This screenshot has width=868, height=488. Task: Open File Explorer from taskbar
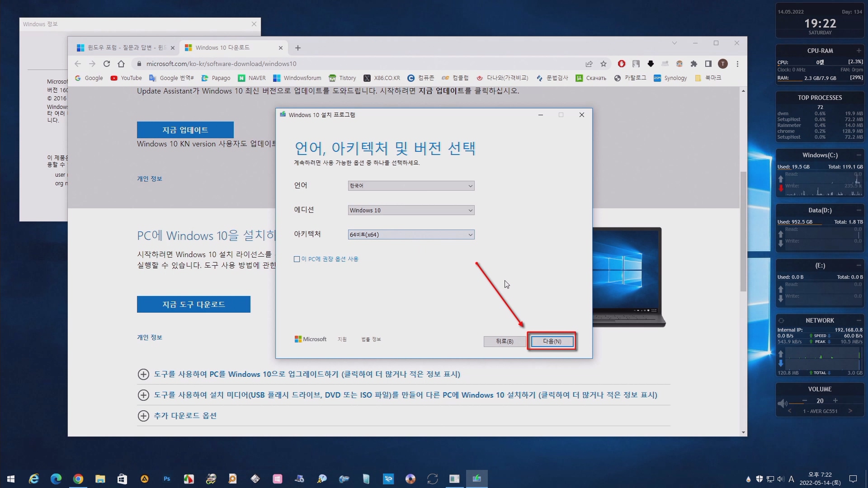point(100,479)
